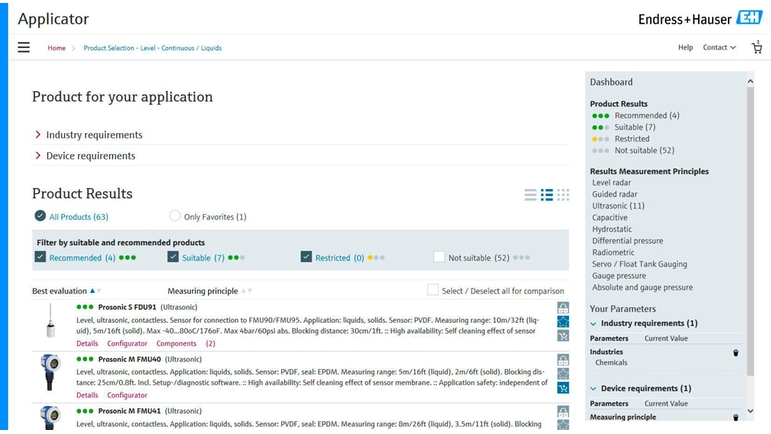The height and width of the screenshot is (434, 771).
Task: Switch to detailed list view icon
Action: tap(547, 195)
